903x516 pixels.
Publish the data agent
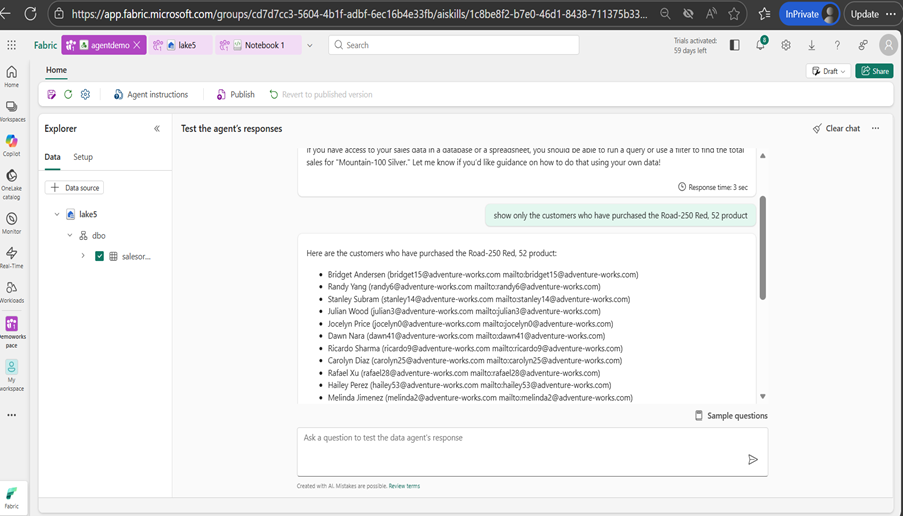point(236,94)
